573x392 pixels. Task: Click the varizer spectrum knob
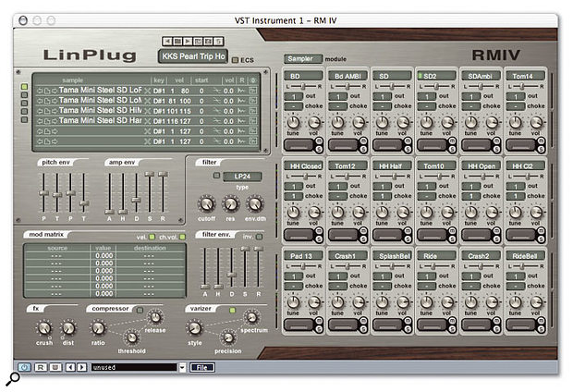pos(251,317)
